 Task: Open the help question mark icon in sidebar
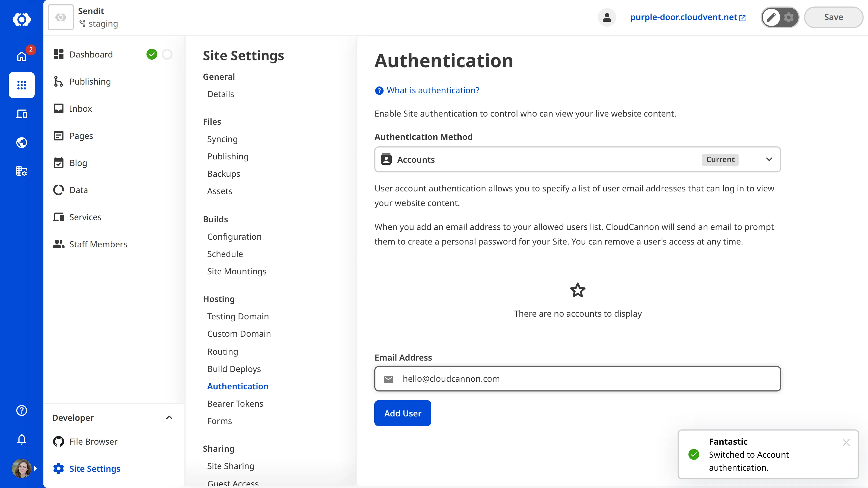[x=22, y=410]
